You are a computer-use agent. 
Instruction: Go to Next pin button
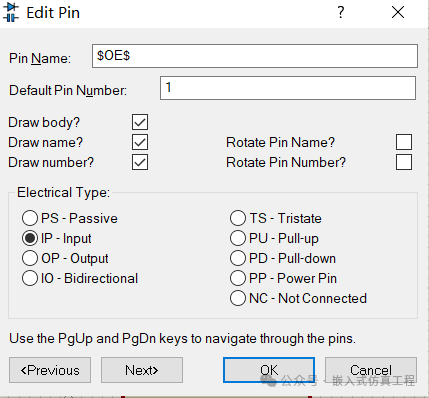click(142, 370)
